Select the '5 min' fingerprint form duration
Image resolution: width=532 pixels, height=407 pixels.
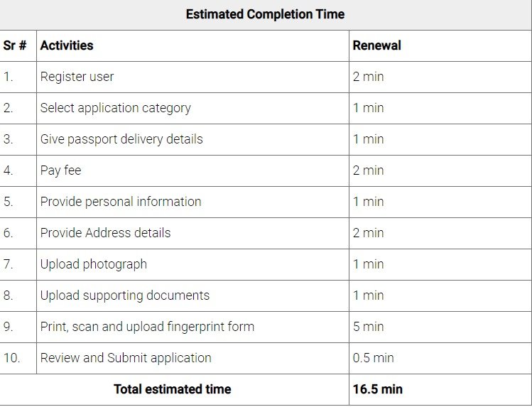(368, 327)
